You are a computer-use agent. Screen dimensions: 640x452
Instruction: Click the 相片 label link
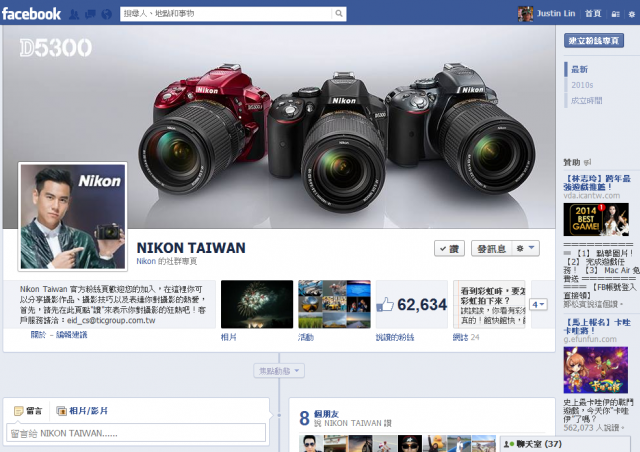(228, 337)
